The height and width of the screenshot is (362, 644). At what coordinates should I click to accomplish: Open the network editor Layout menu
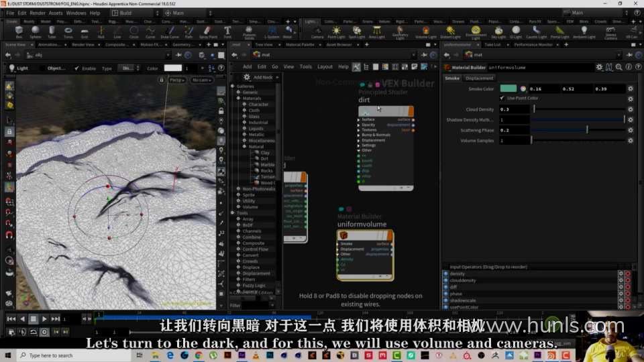pyautogui.click(x=325, y=66)
